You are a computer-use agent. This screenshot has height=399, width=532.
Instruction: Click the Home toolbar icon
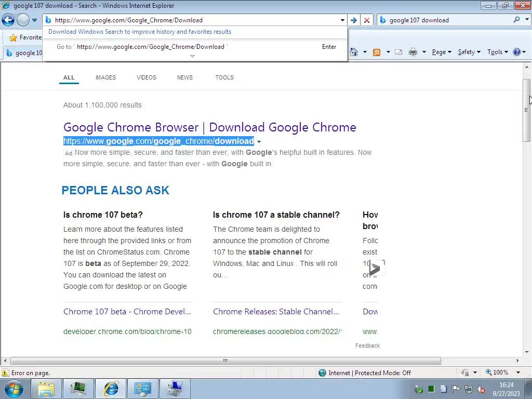[354, 52]
